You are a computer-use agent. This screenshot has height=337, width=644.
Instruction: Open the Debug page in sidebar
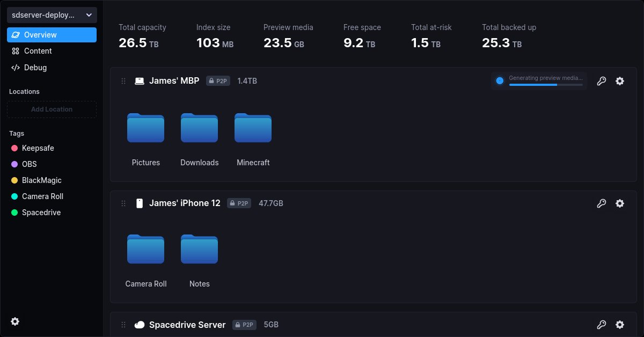(x=52, y=68)
